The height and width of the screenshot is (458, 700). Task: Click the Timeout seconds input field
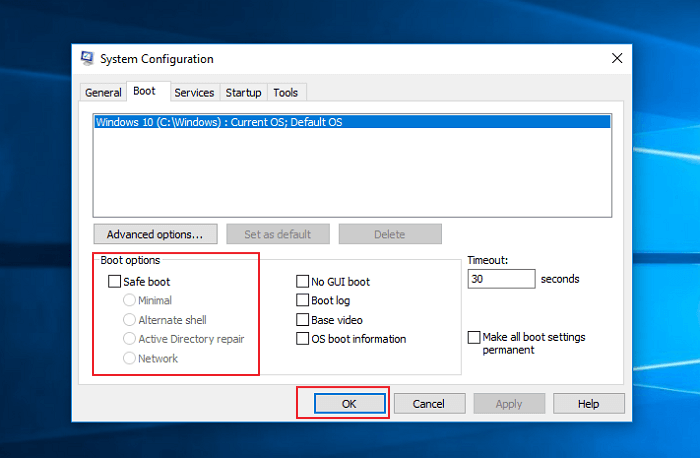point(501,279)
